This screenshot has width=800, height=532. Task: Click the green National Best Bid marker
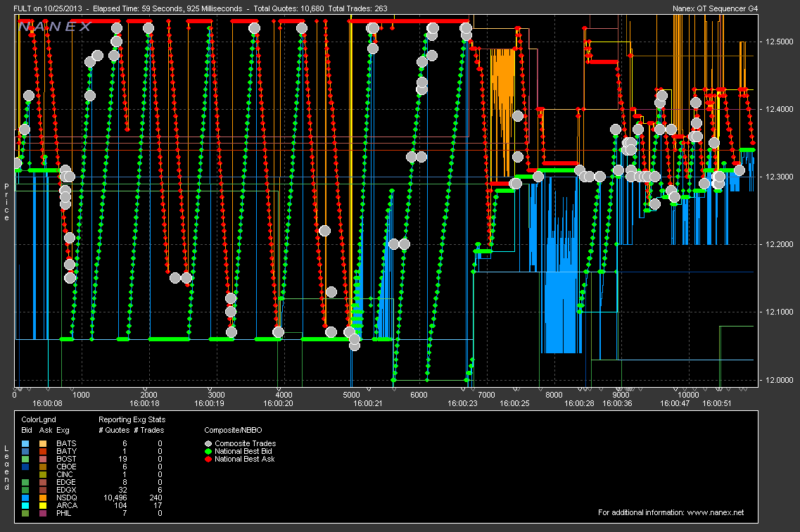(x=208, y=451)
